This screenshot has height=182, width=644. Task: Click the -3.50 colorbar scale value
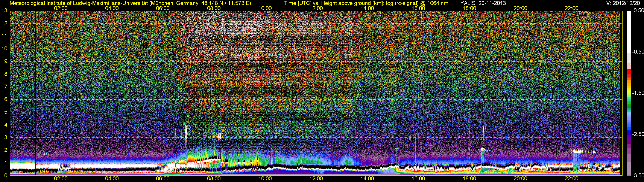pyautogui.click(x=638, y=176)
